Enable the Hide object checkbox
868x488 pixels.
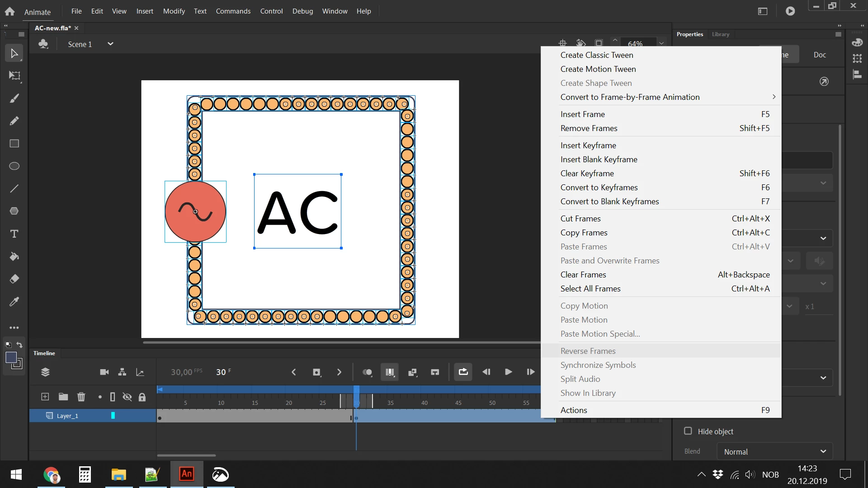(x=688, y=431)
